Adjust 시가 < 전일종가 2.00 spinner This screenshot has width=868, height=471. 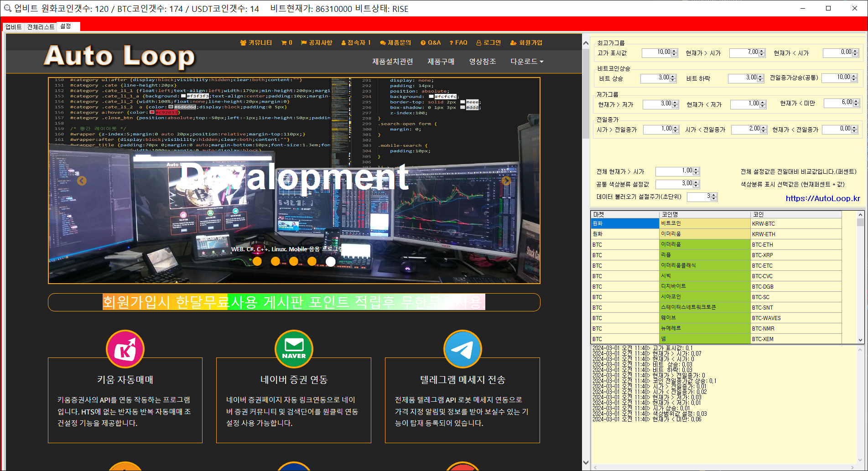click(x=764, y=129)
